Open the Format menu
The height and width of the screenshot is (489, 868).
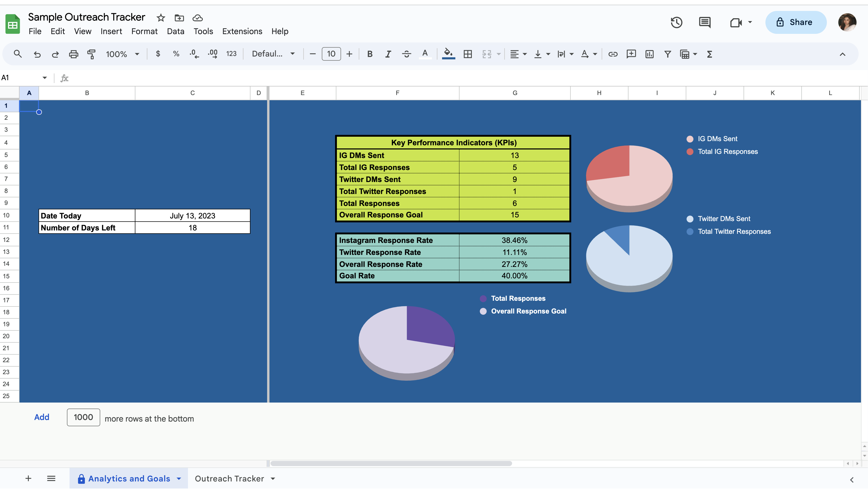(x=144, y=31)
